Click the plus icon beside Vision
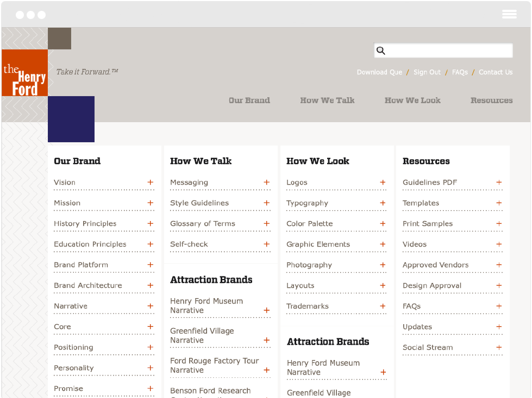Screen dimensions: 532x398 click(151, 182)
